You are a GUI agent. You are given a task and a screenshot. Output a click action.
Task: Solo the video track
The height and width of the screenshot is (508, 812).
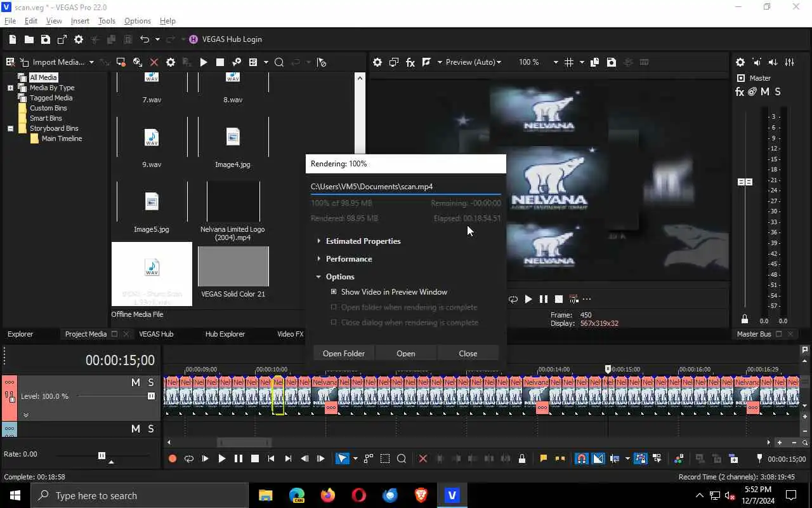pyautogui.click(x=151, y=382)
